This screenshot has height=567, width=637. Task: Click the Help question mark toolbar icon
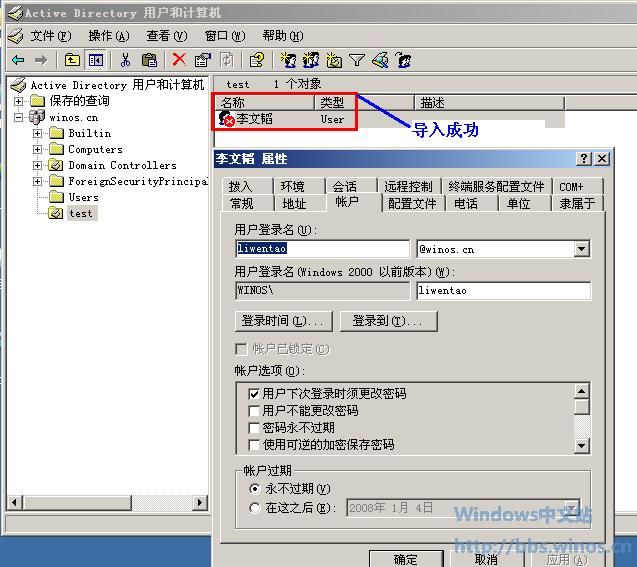256,60
